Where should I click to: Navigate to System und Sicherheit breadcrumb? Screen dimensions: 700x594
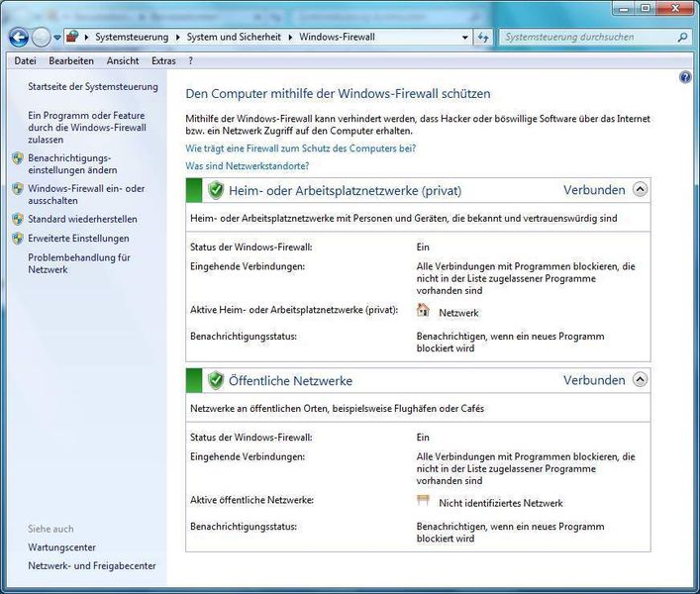pos(234,37)
